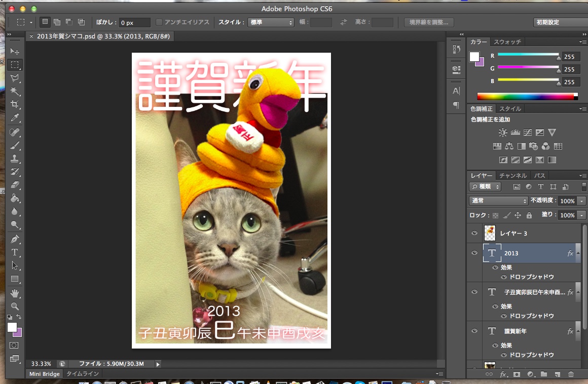Open the blend mode 通常 dropdown

[499, 201]
